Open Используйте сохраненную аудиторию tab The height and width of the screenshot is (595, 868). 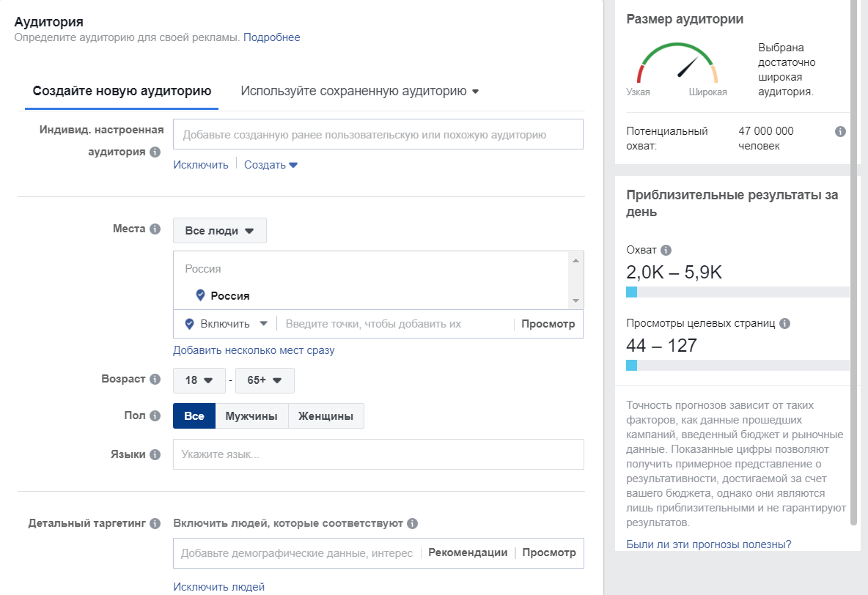tap(359, 92)
